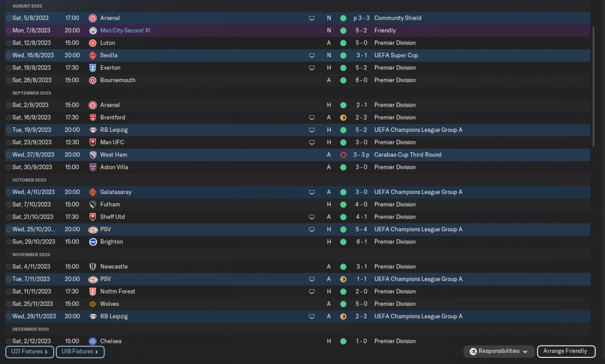Image resolution: width=605 pixels, height=364 pixels.
Task: Expand U21 Fixtures list
Action: click(x=29, y=352)
